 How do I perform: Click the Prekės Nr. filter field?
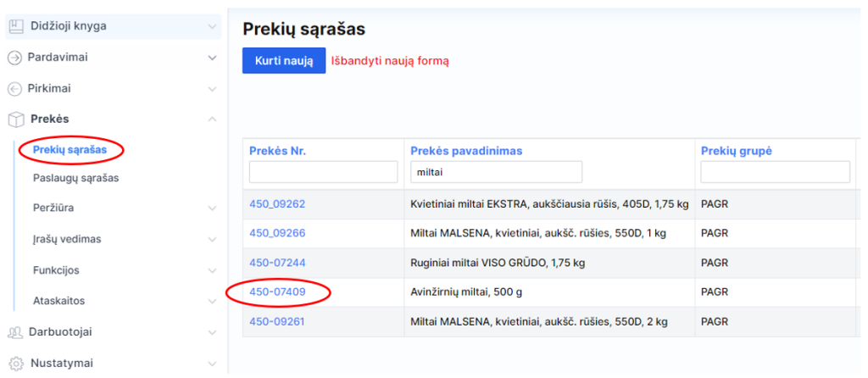(x=323, y=172)
